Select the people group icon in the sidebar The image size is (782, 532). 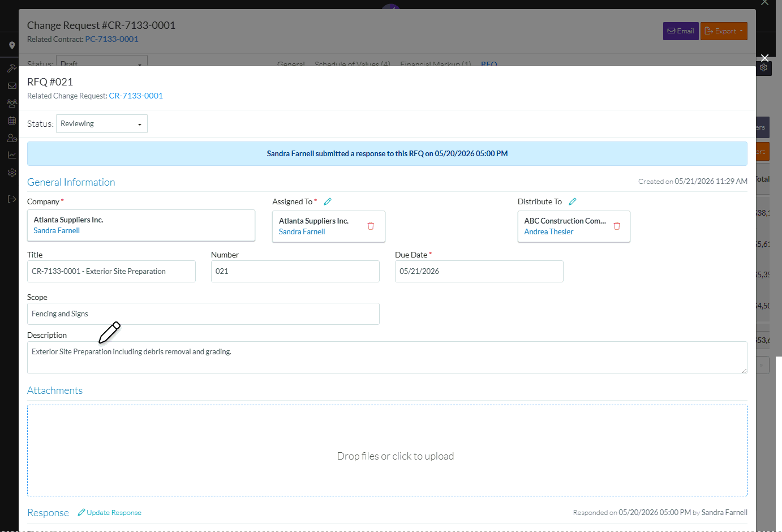12,104
